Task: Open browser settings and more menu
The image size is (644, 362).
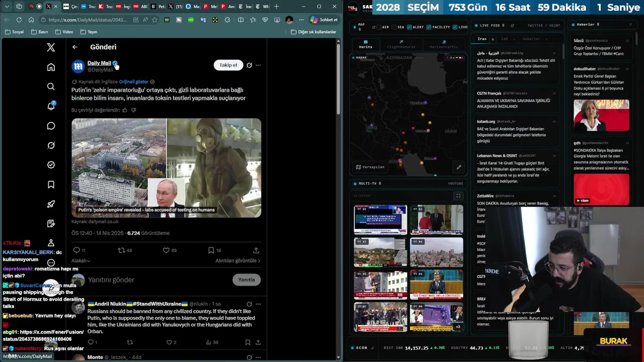Action: point(301,20)
